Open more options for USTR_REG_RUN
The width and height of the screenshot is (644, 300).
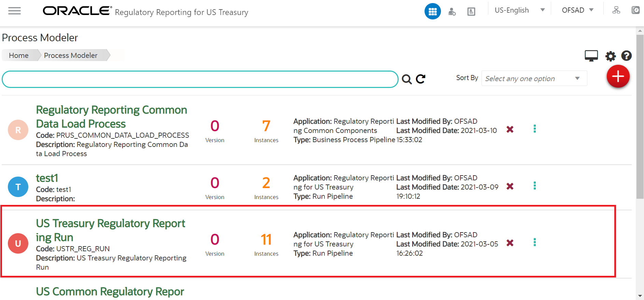pyautogui.click(x=534, y=242)
